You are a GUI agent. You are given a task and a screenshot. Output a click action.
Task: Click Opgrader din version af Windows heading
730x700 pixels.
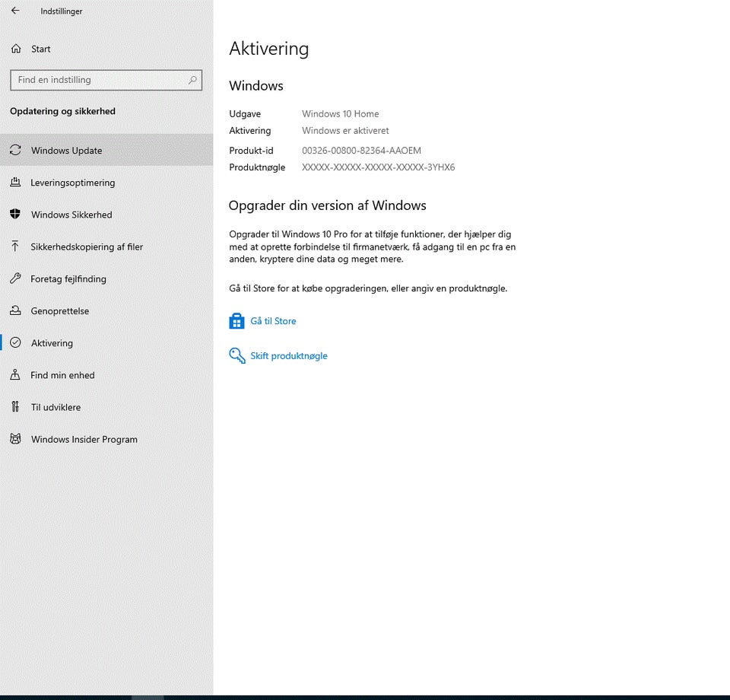tap(327, 205)
